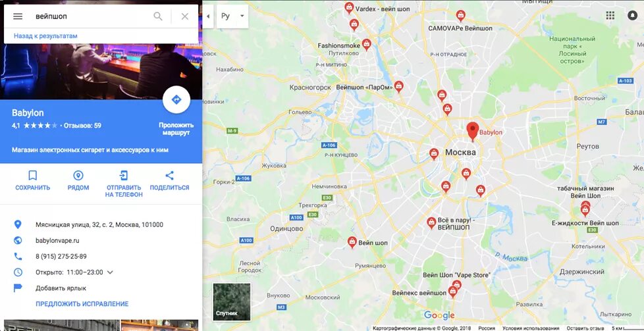This screenshot has height=331, width=644.
Task: Share the place with Поделиться
Action: point(169,181)
